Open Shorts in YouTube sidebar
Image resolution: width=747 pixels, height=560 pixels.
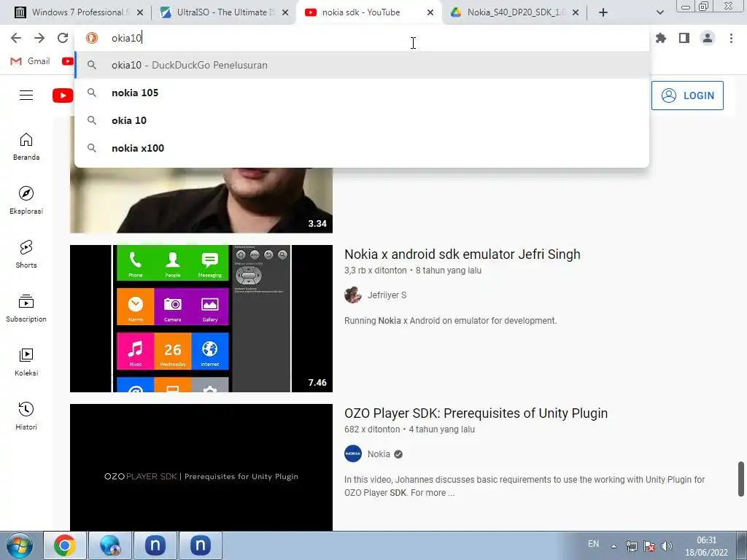(x=26, y=254)
